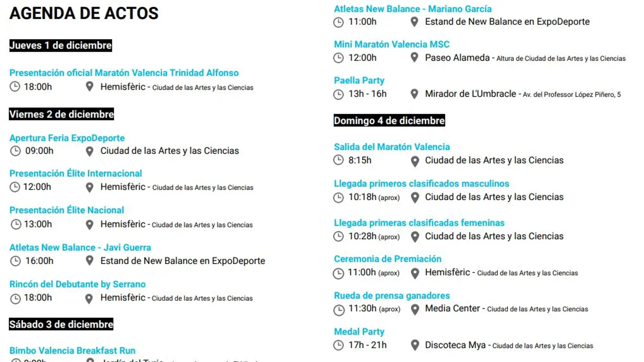Click the location pin in the Presentación oficial row
The width and height of the screenshot is (644, 362).
(x=89, y=87)
